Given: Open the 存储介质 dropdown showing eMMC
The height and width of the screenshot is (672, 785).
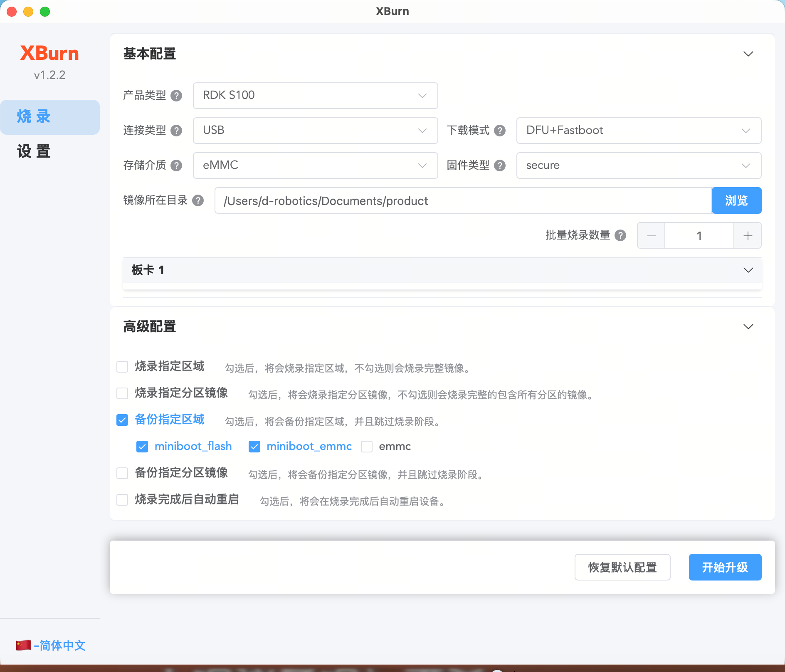Looking at the screenshot, I should [x=315, y=166].
